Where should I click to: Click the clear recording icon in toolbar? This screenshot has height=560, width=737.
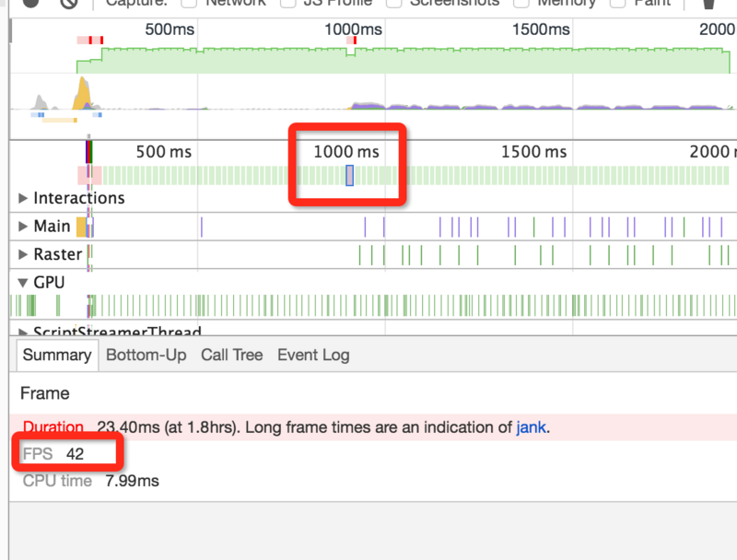69,3
